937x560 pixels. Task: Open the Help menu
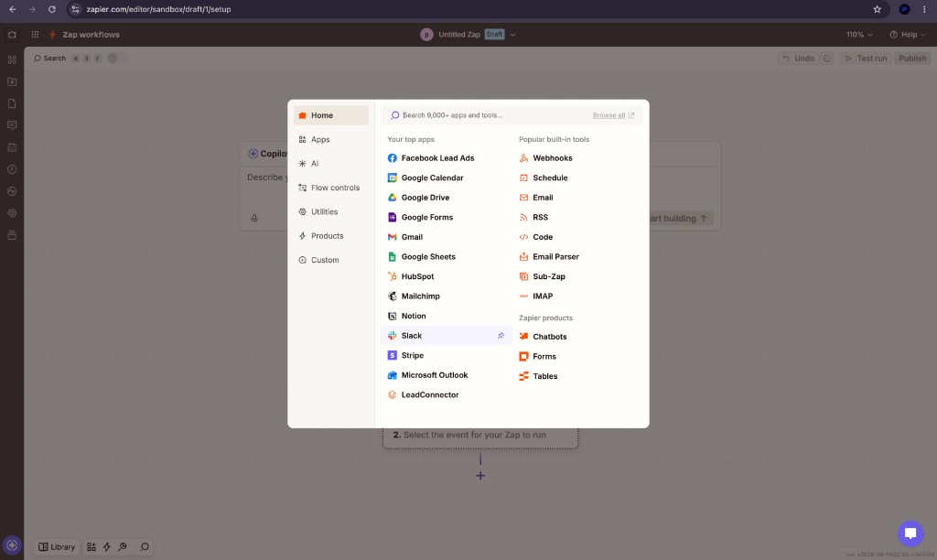(907, 35)
